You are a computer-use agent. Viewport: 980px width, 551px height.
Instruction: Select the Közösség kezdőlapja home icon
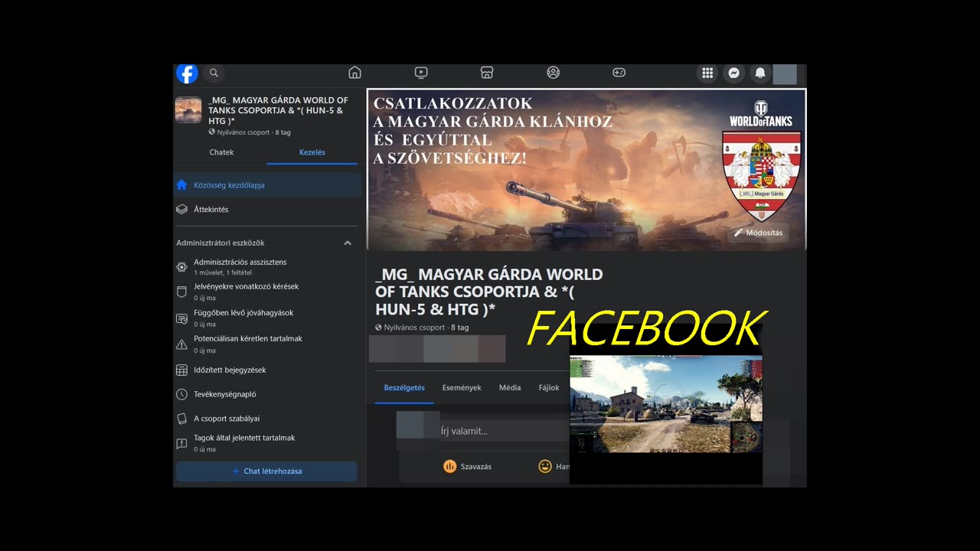click(181, 184)
